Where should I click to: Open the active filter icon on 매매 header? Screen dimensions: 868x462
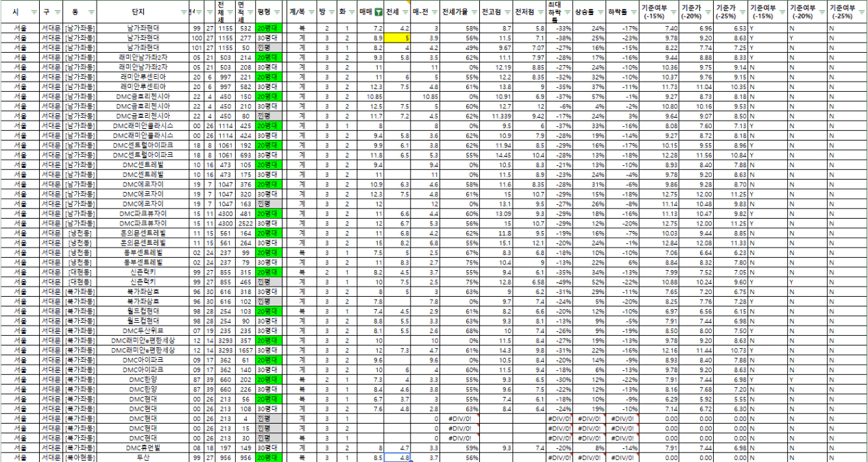click(x=378, y=13)
